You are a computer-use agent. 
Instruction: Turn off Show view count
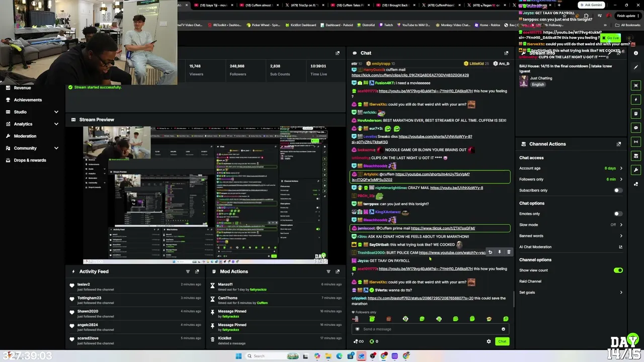618,270
